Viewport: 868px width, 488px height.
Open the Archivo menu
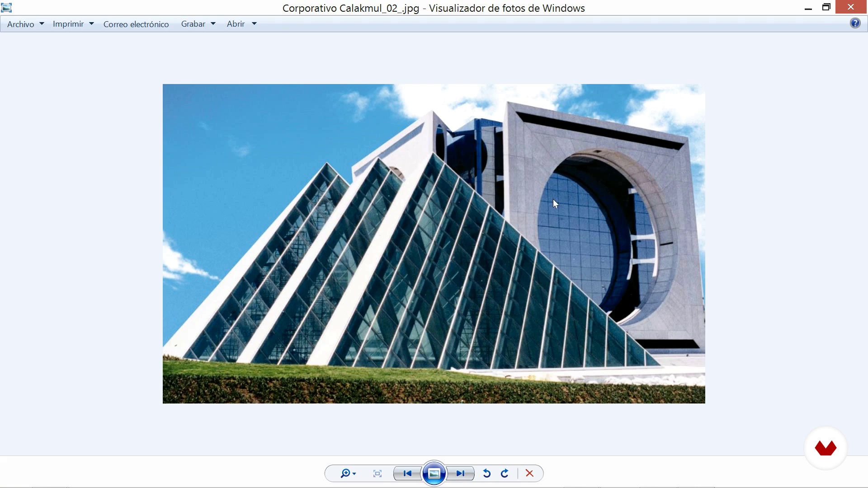[20, 24]
